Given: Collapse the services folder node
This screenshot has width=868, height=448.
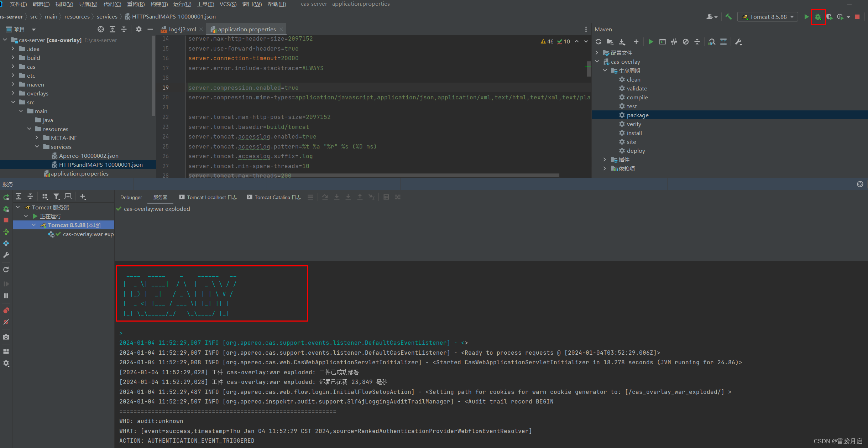Looking at the screenshot, I should coord(37,147).
